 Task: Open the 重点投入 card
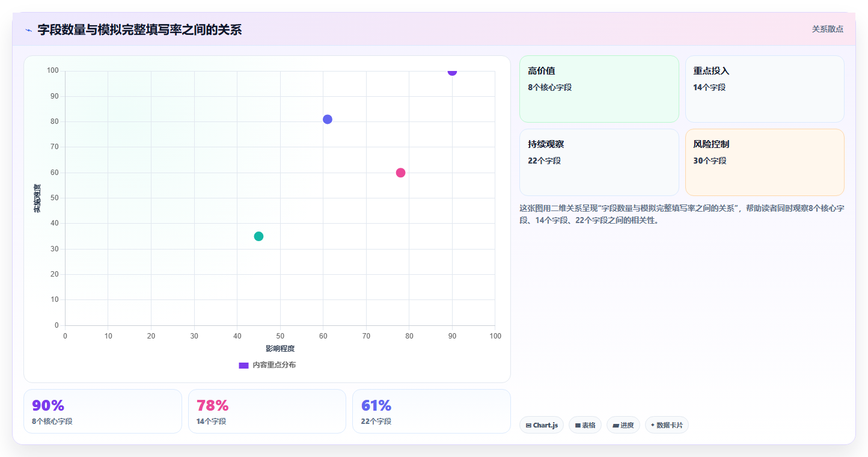pos(765,89)
